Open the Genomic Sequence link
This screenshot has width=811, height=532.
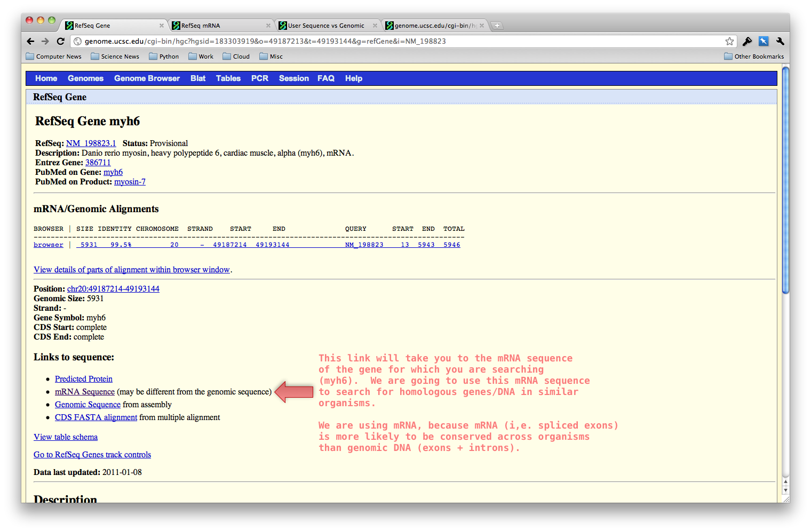(x=88, y=405)
